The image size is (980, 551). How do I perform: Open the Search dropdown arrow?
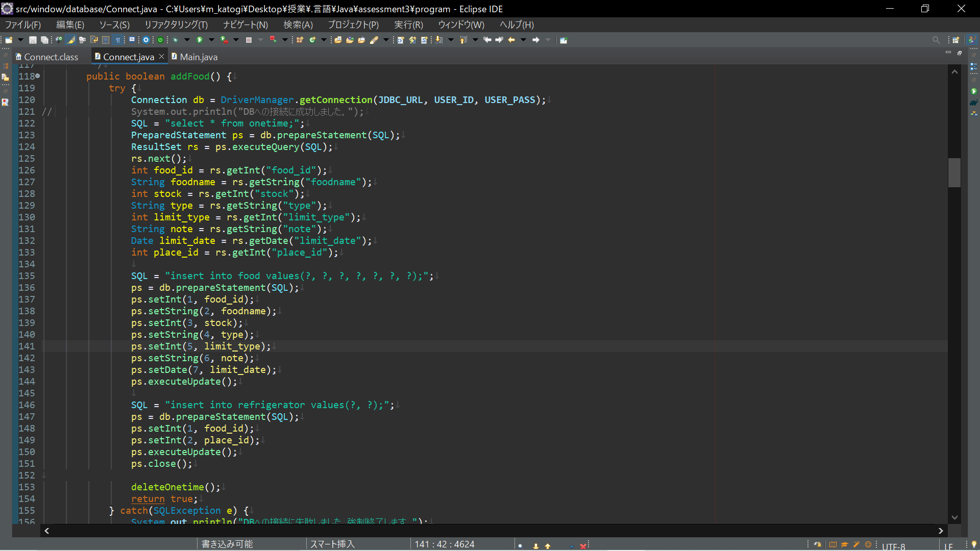[386, 40]
